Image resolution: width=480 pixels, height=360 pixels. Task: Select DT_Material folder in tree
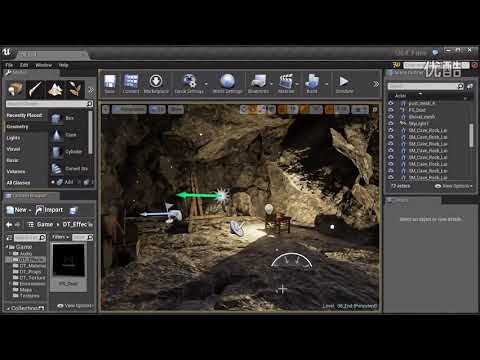[x=32, y=266]
